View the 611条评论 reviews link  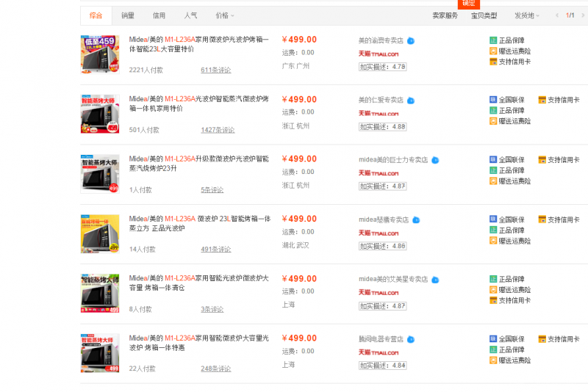216,70
